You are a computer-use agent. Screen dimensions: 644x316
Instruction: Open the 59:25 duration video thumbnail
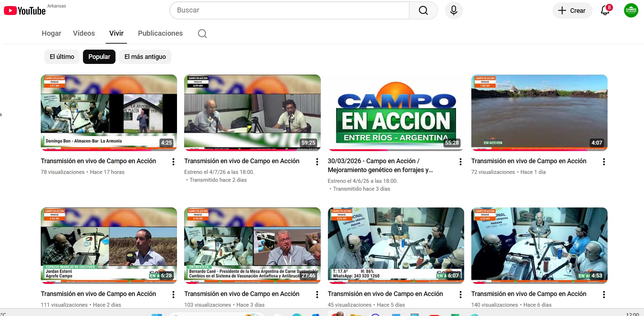coord(252,112)
